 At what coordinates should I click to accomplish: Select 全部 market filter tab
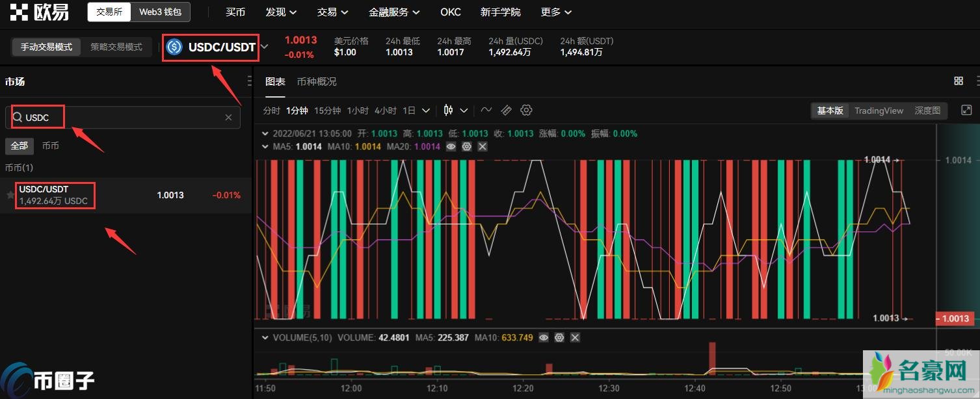pos(20,146)
